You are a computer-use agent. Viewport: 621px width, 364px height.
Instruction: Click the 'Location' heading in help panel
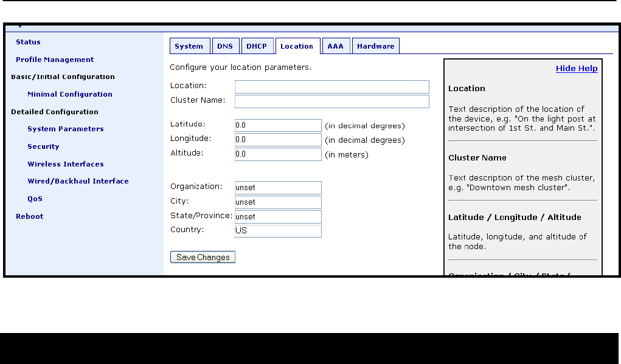tap(467, 89)
